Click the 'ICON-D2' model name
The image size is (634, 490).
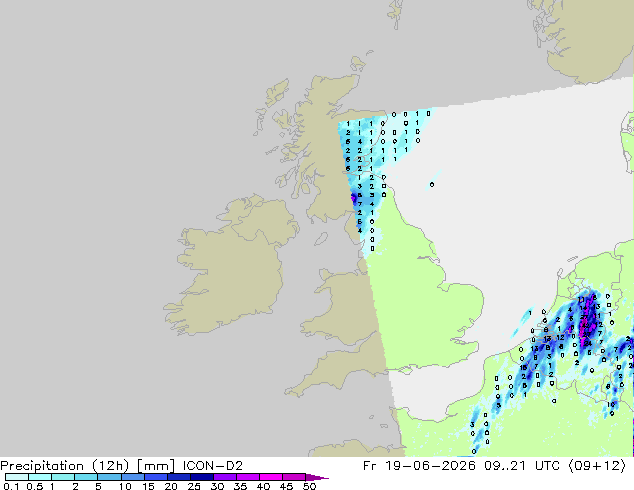tap(213, 466)
